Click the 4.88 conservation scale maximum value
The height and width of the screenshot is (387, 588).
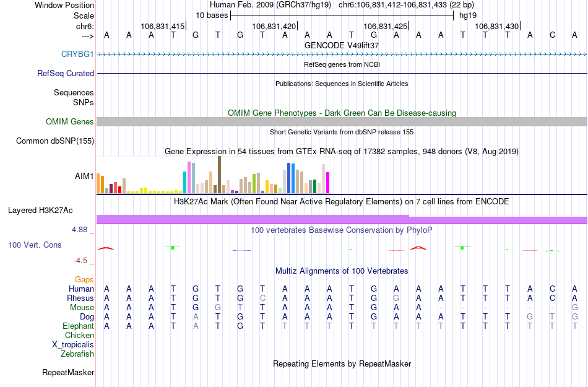click(x=79, y=230)
